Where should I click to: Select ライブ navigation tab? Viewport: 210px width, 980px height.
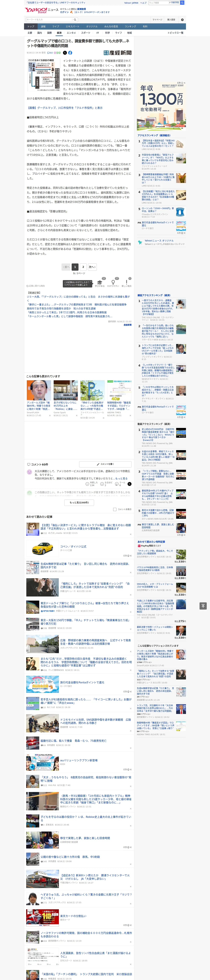(x=56, y=26)
